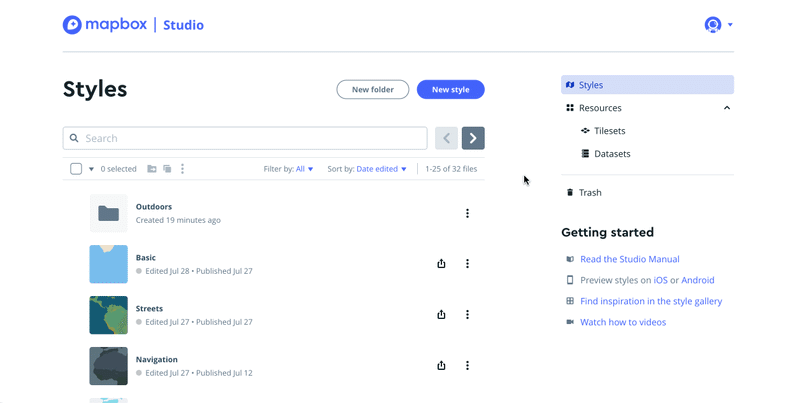800x403 pixels.
Task: Click the New folder button
Action: click(372, 89)
